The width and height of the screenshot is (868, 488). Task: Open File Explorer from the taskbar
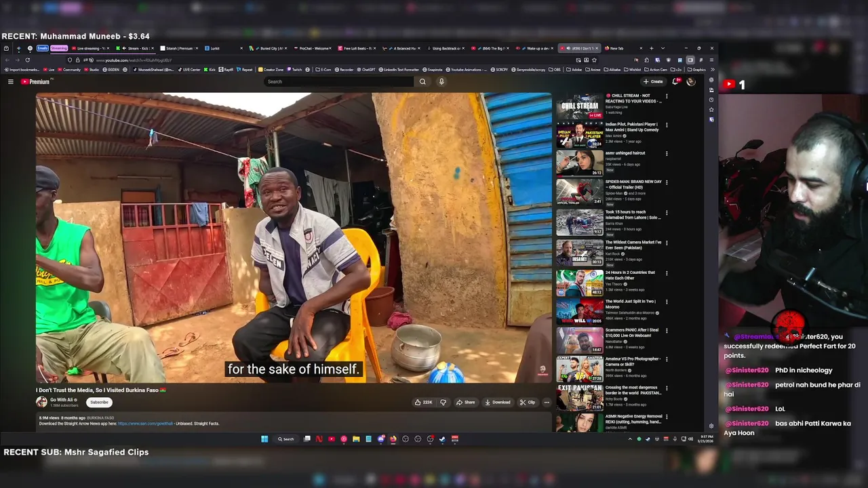click(x=356, y=439)
